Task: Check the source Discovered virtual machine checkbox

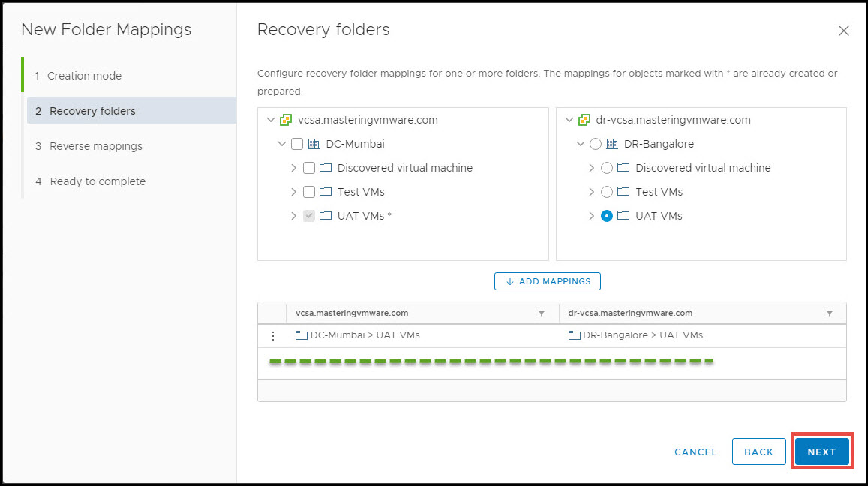Action: [309, 168]
